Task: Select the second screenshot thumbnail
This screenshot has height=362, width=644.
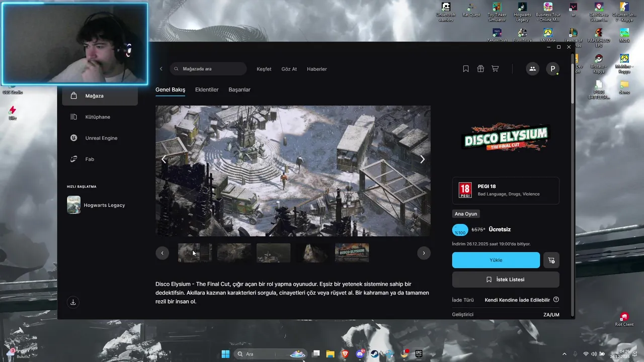Action: (x=234, y=253)
